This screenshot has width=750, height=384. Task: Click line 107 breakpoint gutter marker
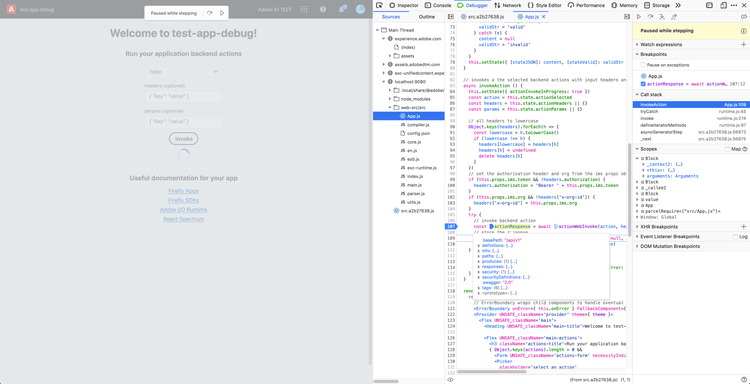tap(451, 226)
